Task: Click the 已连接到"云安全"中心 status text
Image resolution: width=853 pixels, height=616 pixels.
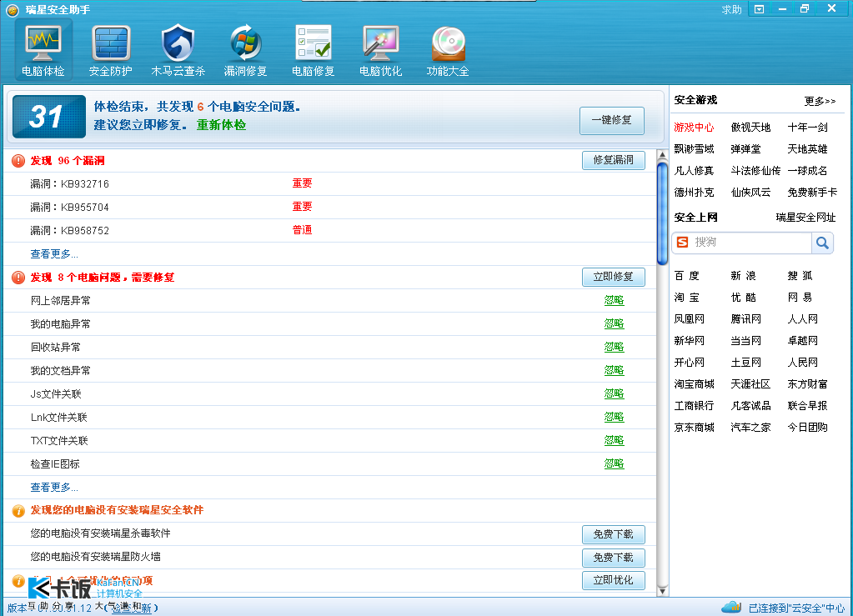Action: coord(796,608)
